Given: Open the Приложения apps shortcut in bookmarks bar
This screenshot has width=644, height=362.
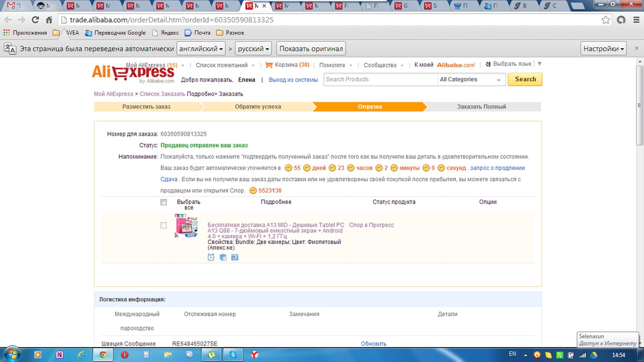Looking at the screenshot, I should (25, 33).
